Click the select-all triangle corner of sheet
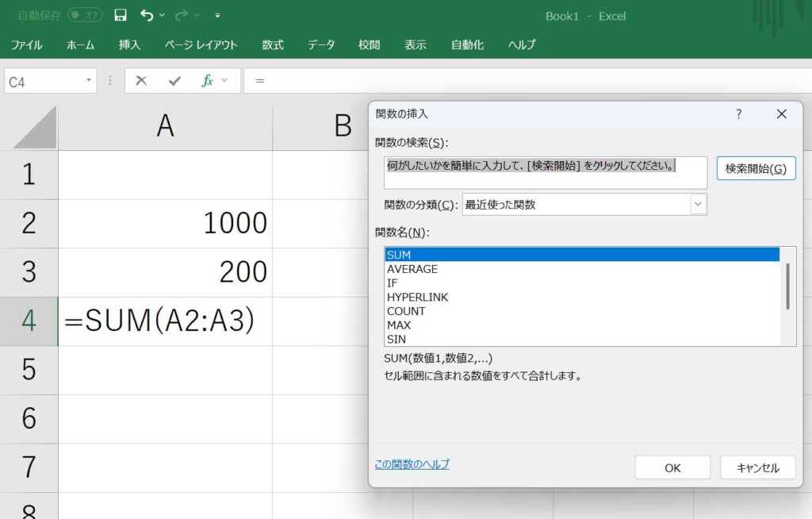The width and height of the screenshot is (812, 519). pos(36,127)
